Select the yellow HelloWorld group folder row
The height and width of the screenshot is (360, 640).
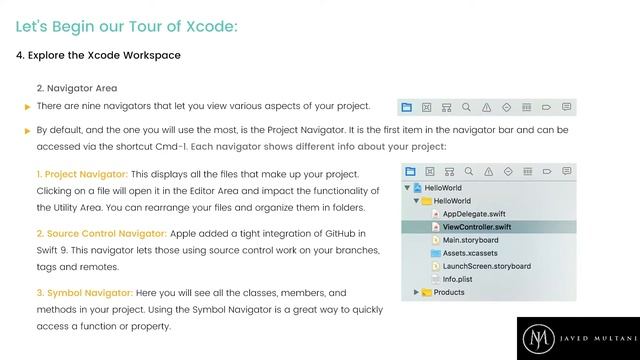click(x=489, y=201)
